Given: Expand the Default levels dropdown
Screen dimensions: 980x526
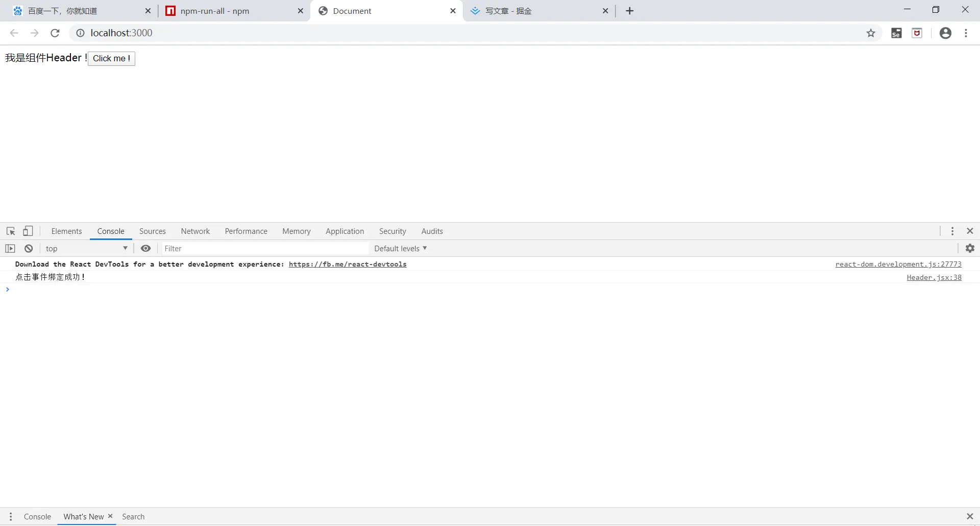Looking at the screenshot, I should (400, 249).
